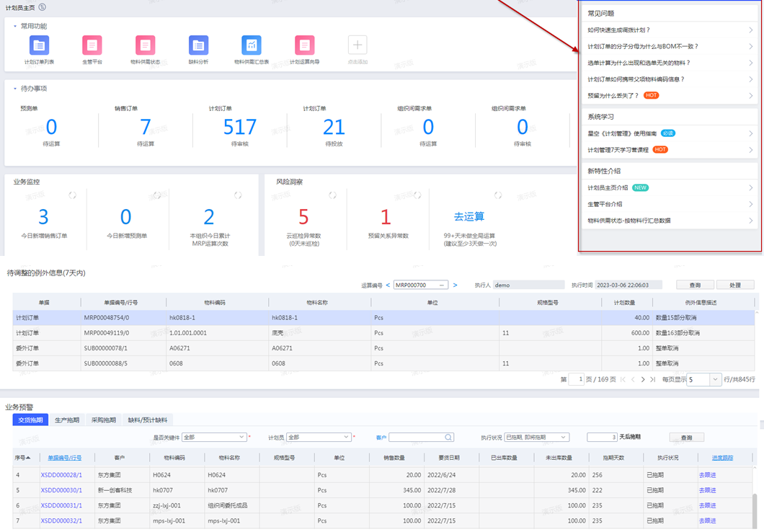Switch to the 缺料/预计缺料 tab

click(147, 420)
